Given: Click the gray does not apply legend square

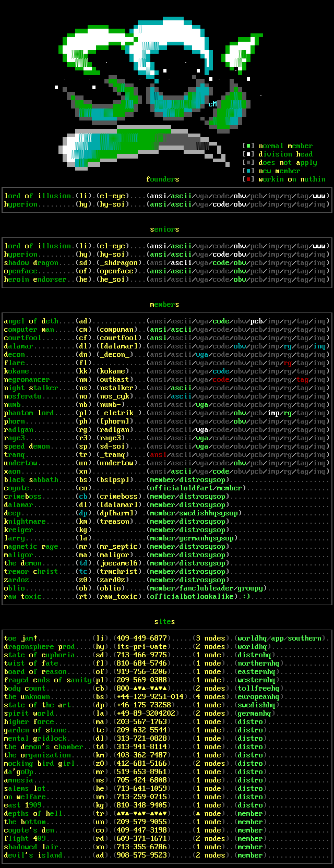Looking at the screenshot, I should (x=249, y=163).
